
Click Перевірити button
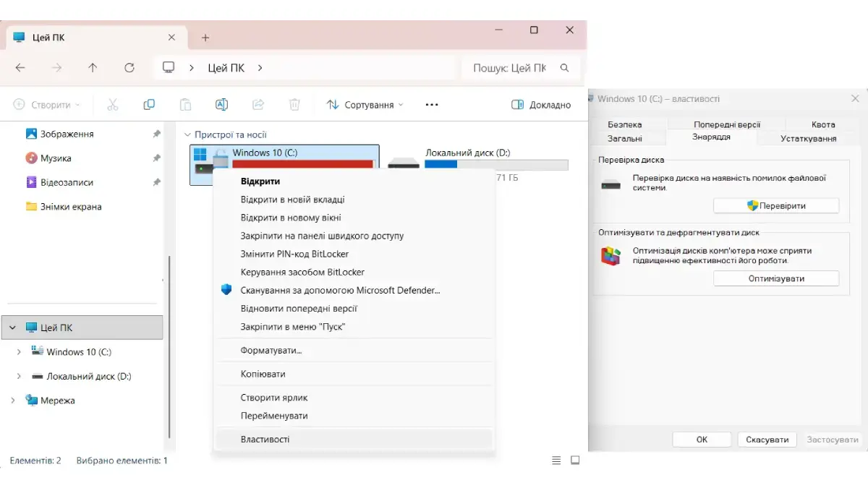776,206
